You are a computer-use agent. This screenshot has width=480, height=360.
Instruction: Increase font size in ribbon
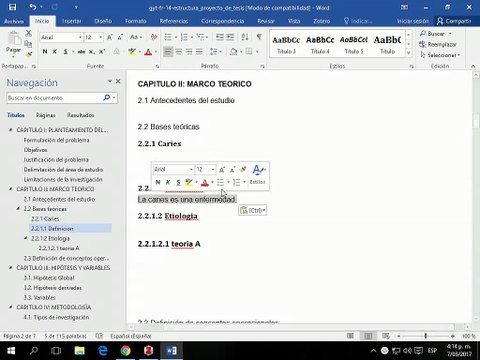(x=110, y=37)
